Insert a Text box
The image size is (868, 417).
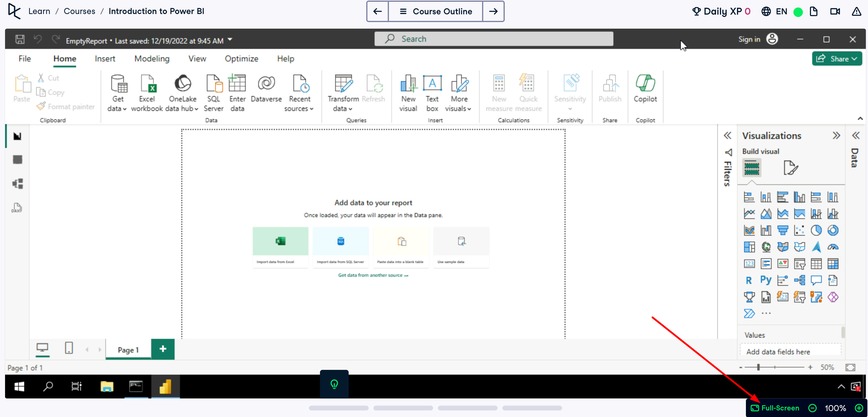pos(432,93)
